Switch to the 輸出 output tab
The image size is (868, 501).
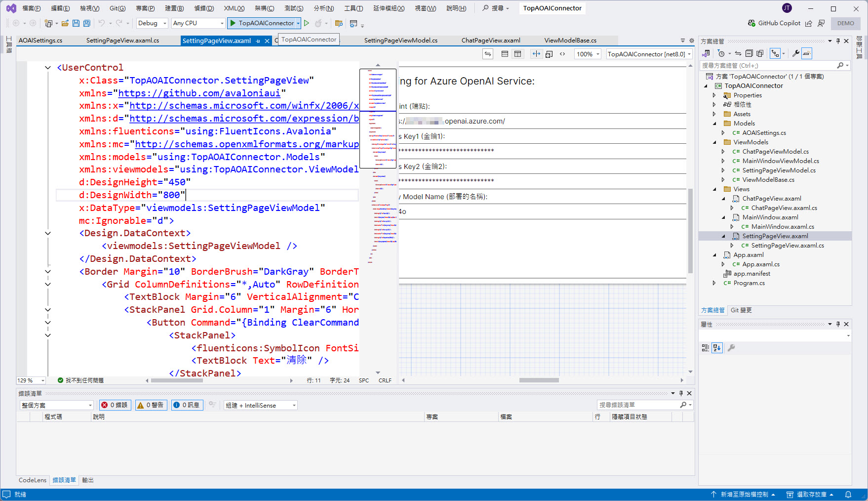pyautogui.click(x=88, y=480)
